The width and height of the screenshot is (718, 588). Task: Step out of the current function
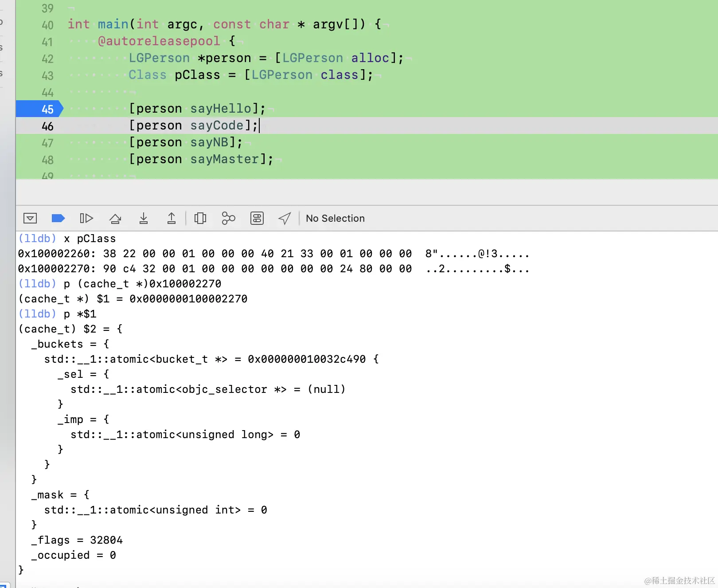(172, 218)
